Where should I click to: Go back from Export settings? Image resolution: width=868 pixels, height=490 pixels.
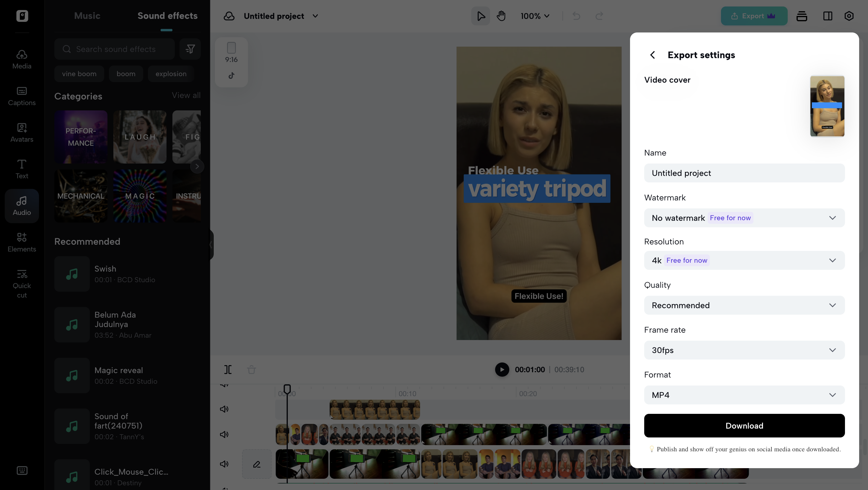pyautogui.click(x=653, y=55)
